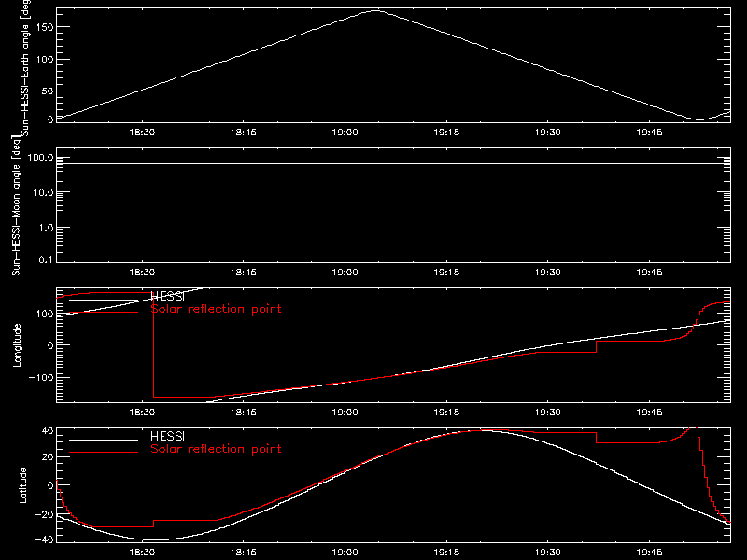Viewport: 747px width, 560px height.
Task: Click the 100 tick label on Longitude axis
Action: point(45,314)
